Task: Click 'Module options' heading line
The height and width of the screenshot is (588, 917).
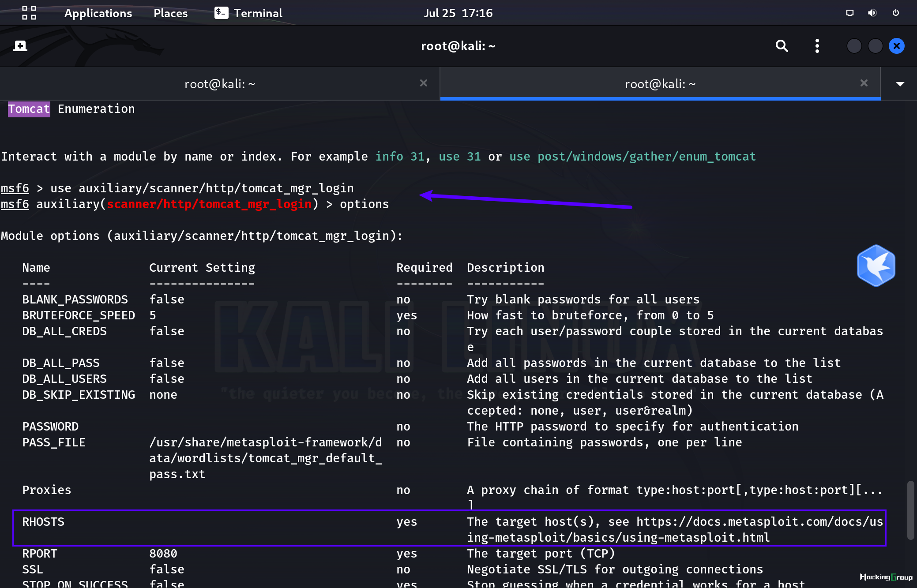Action: (x=202, y=236)
